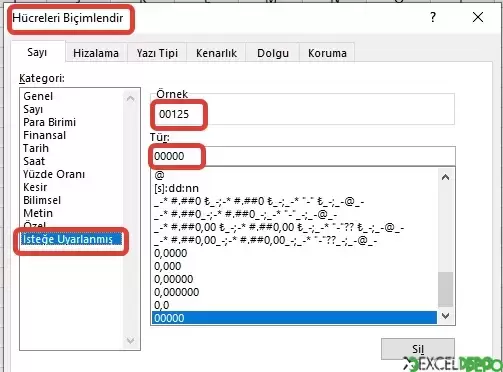The image size is (503, 372).
Task: Go to the Dolgu tab
Action: pyautogui.click(x=273, y=53)
